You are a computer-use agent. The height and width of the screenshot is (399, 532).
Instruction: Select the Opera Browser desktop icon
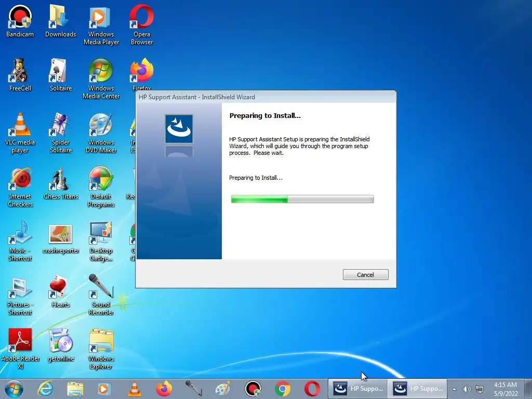[141, 25]
